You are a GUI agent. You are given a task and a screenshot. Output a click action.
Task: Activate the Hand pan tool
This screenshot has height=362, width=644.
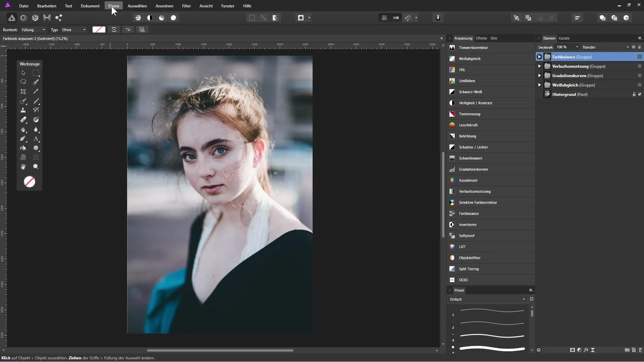click(x=23, y=167)
